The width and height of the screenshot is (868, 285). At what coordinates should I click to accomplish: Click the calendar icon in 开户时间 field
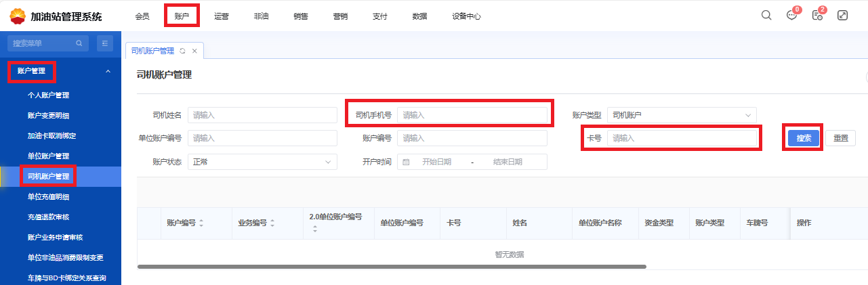[x=407, y=162]
